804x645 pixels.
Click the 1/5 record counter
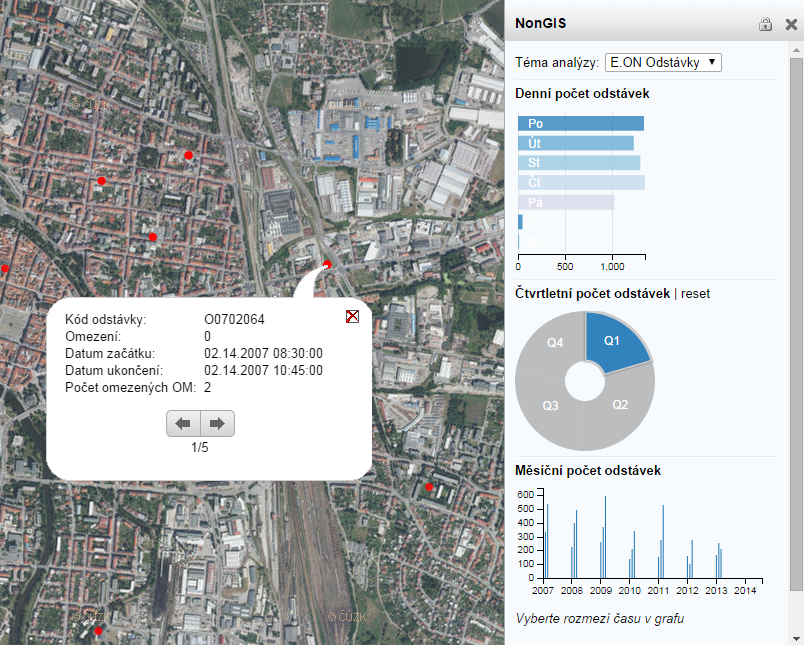[200, 448]
